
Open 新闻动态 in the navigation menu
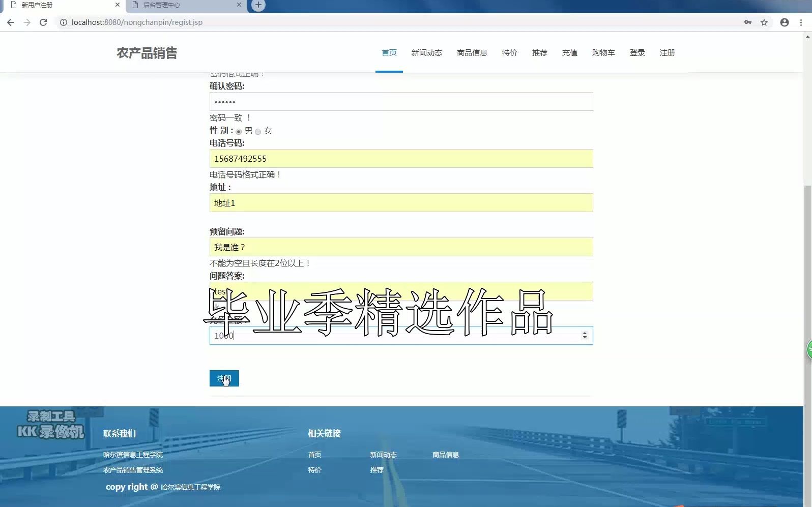tap(426, 53)
